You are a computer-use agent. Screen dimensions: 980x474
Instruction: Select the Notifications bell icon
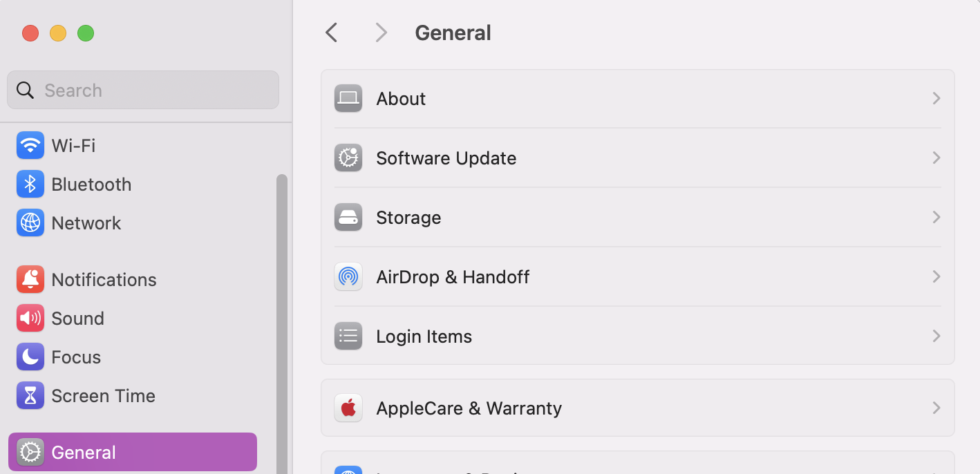[x=30, y=279]
